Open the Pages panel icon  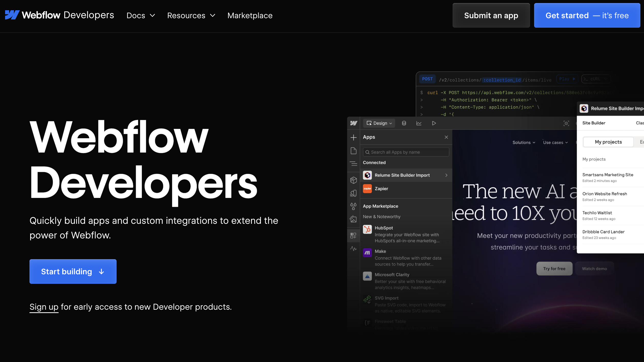pos(354,151)
